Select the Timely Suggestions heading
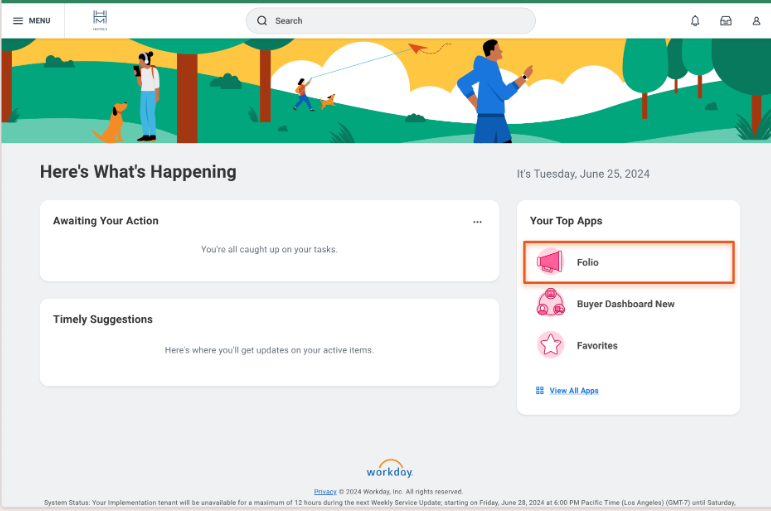 [x=103, y=319]
